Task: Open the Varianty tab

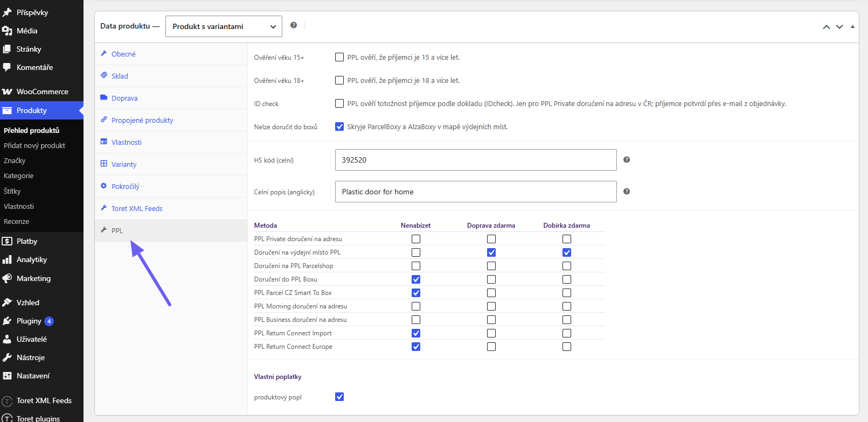Action: [171, 164]
